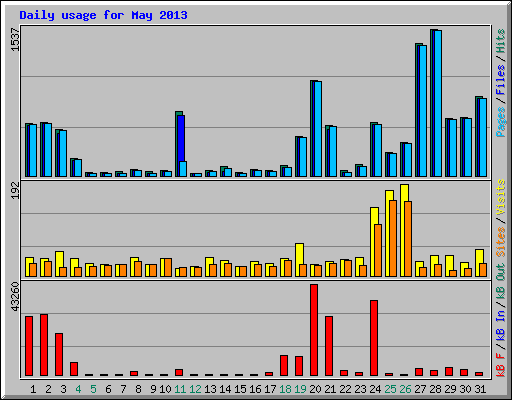Click day 1 on the x-axis
This screenshot has width=512, height=400.
pos(33,389)
